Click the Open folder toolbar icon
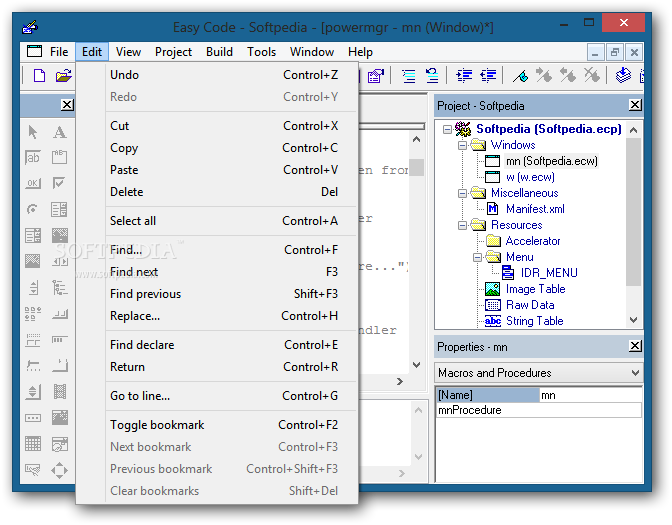Viewport: 672px width, 525px height. click(x=63, y=76)
